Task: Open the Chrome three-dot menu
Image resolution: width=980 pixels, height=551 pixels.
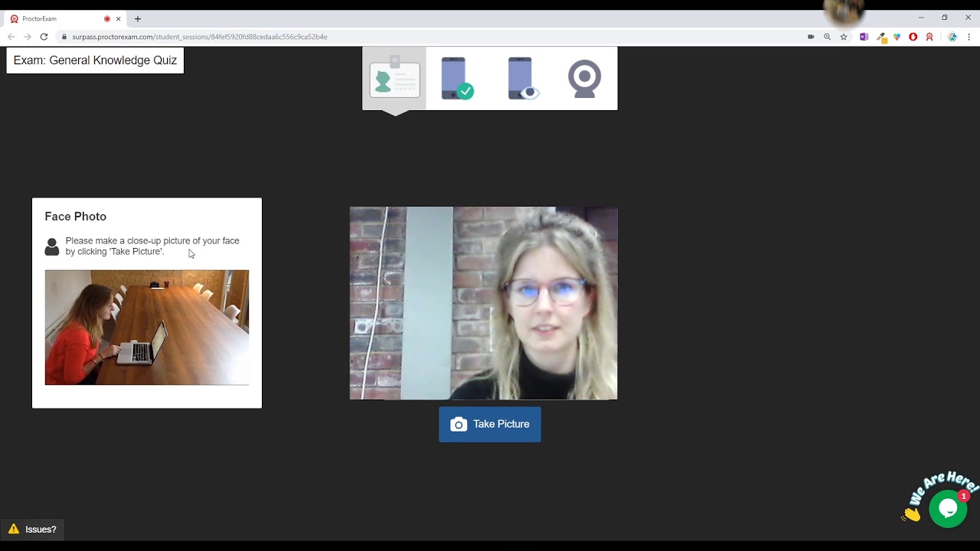Action: (969, 37)
